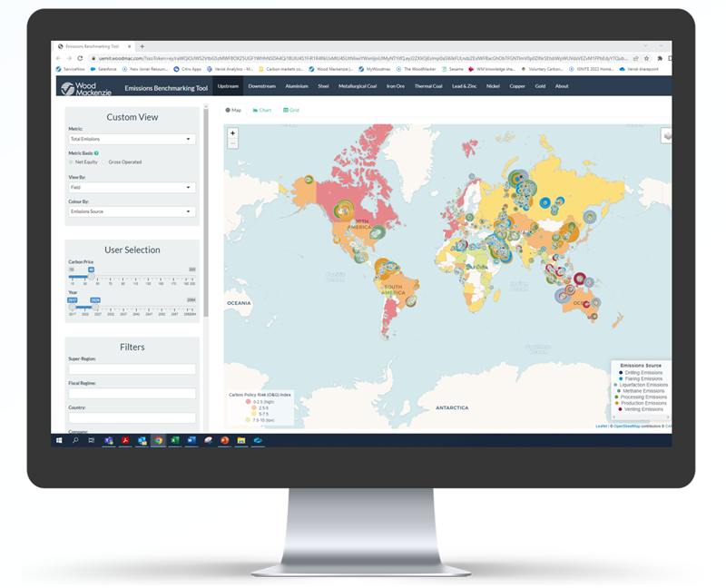Switch to the Downstream navigation tab

pyautogui.click(x=261, y=86)
